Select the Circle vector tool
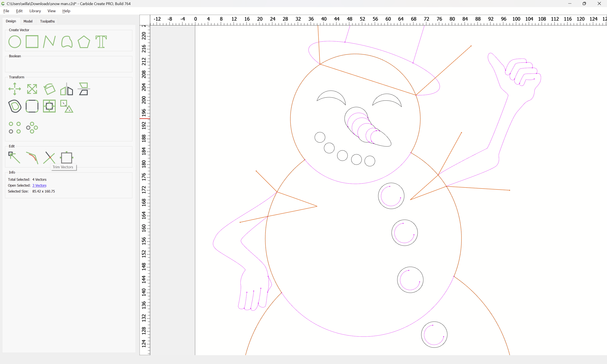Image resolution: width=607 pixels, height=364 pixels. (x=15, y=42)
